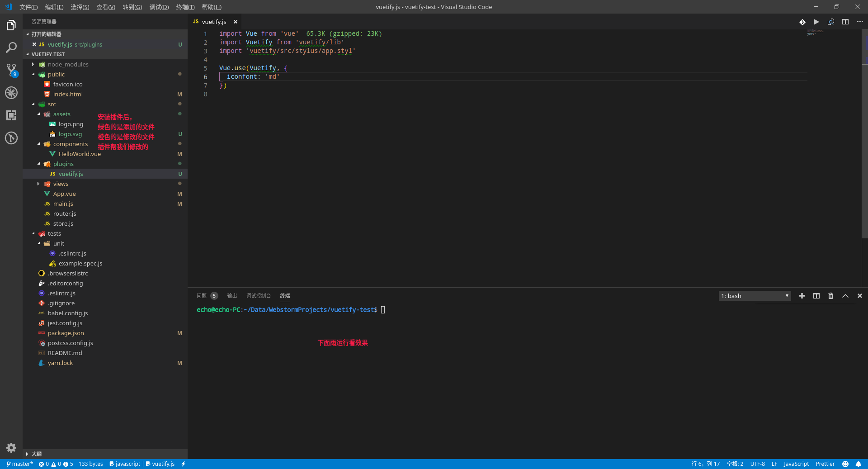
Task: Close the vuetify.js editor tab
Action: click(x=235, y=22)
